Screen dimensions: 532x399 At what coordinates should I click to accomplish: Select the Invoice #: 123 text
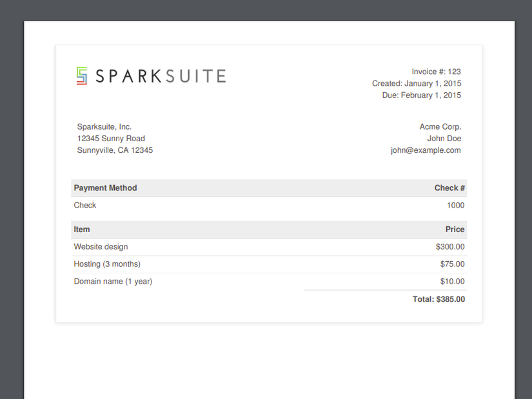[436, 72]
